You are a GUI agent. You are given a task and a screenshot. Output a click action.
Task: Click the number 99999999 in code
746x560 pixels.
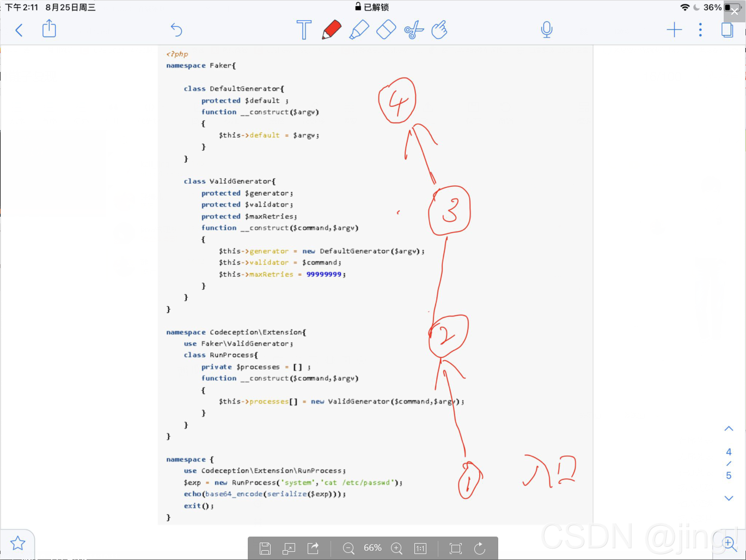point(324,274)
